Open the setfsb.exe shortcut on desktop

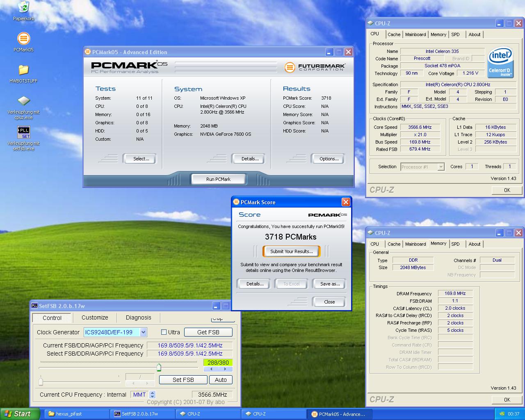coord(24,132)
